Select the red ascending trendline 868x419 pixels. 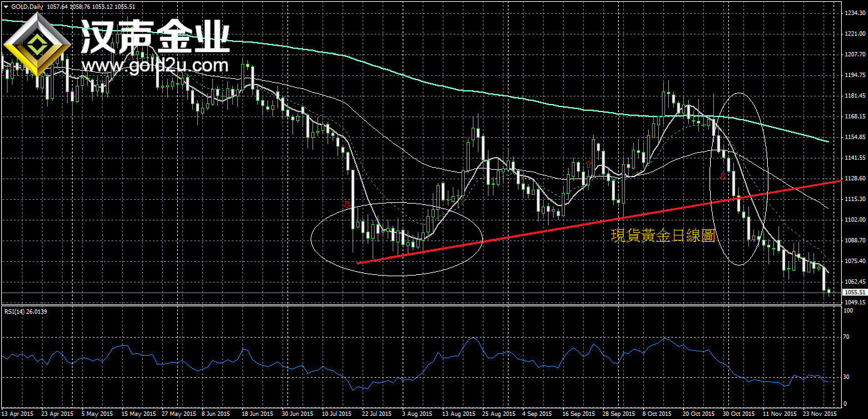[599, 221]
